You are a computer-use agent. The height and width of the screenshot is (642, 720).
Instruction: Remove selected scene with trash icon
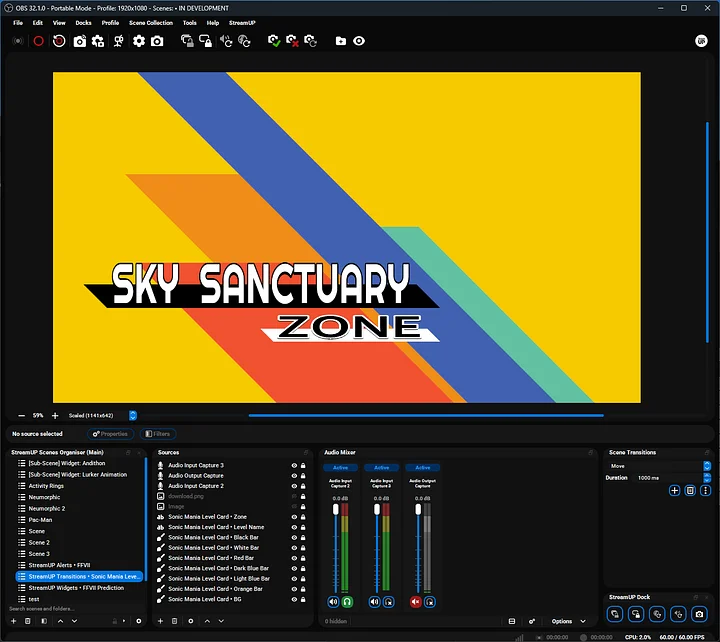pyautogui.click(x=28, y=621)
